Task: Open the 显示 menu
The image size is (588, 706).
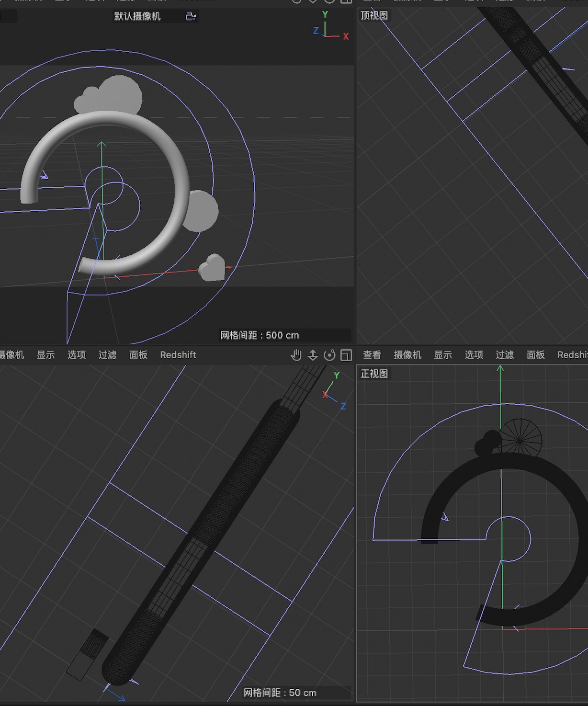Action: coord(443,355)
